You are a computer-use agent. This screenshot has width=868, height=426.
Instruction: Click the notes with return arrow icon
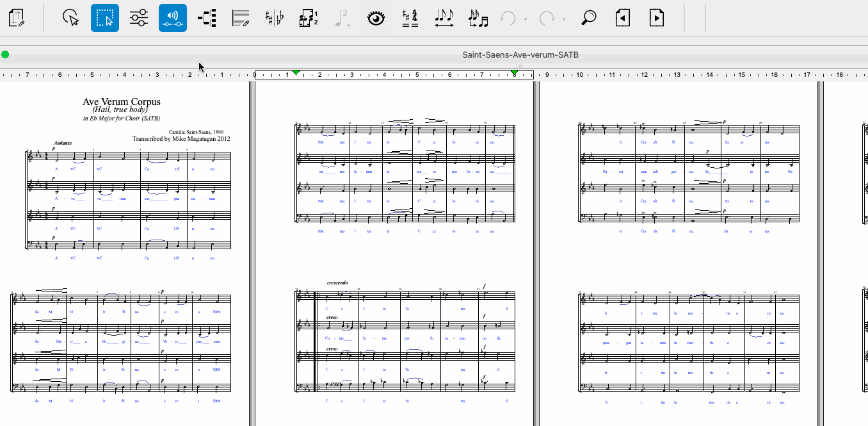[x=478, y=18]
